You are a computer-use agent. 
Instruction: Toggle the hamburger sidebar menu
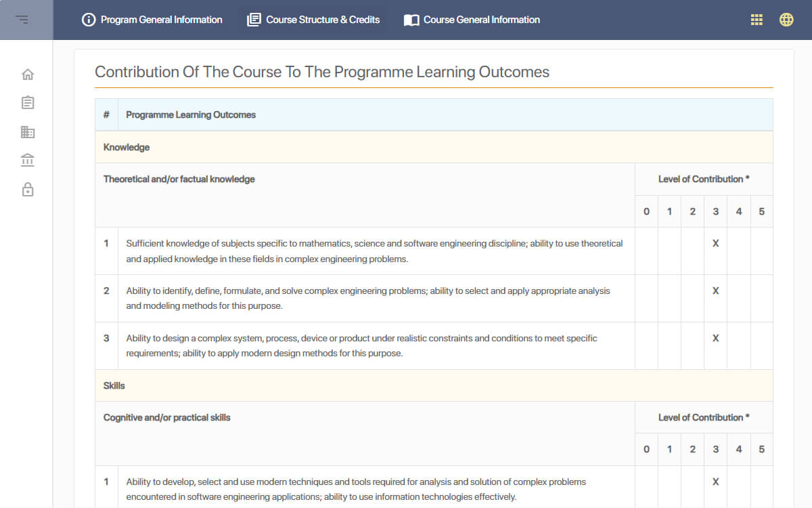[22, 20]
